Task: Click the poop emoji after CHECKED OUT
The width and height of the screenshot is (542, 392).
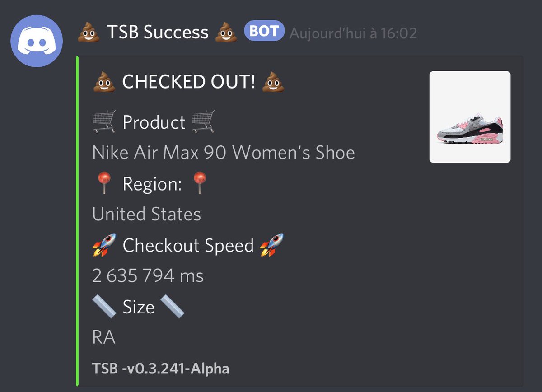Action: [273, 82]
